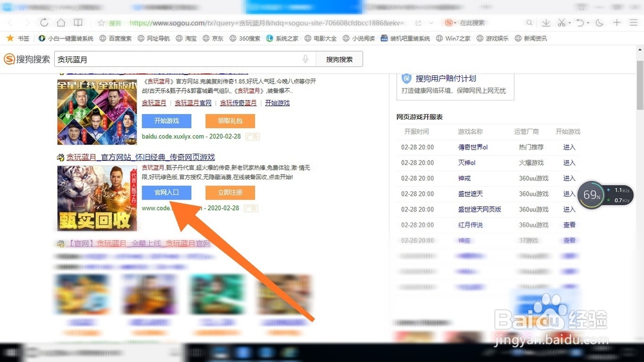Image resolution: width=644 pixels, height=362 pixels.
Task: Expand the screenshot tool dropdown arrow
Action: 570,23
